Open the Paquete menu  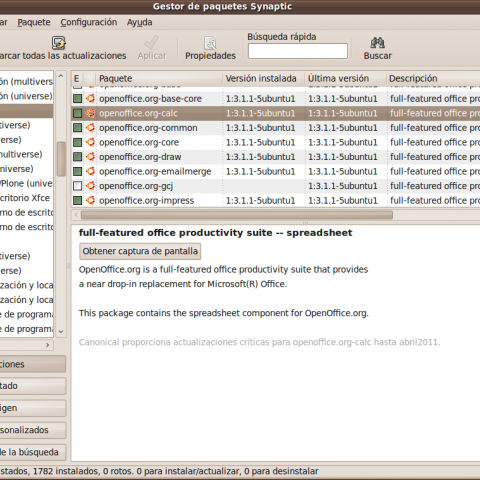[x=34, y=22]
